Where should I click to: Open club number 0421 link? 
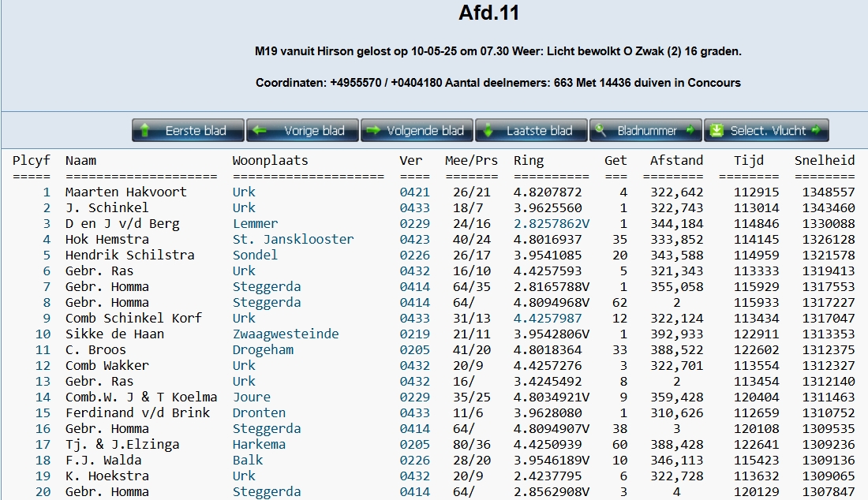(x=414, y=192)
